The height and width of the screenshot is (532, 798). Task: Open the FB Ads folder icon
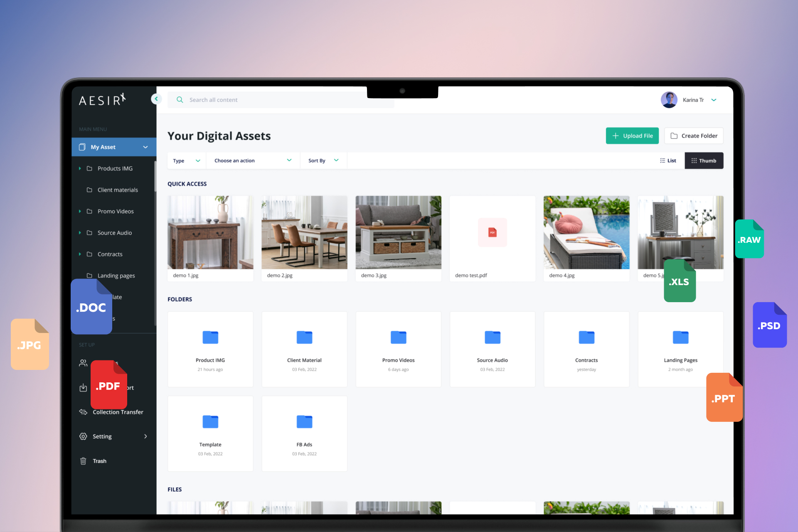(304, 422)
